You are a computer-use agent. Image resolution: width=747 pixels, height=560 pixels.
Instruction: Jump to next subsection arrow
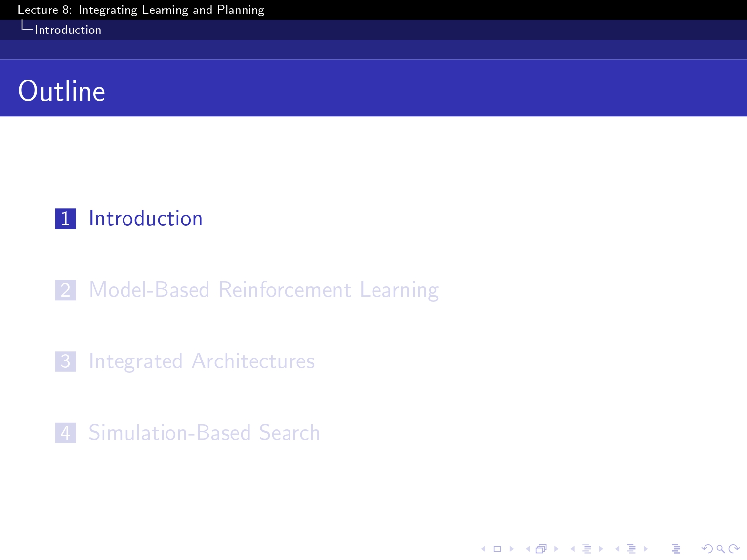pyautogui.click(x=601, y=549)
